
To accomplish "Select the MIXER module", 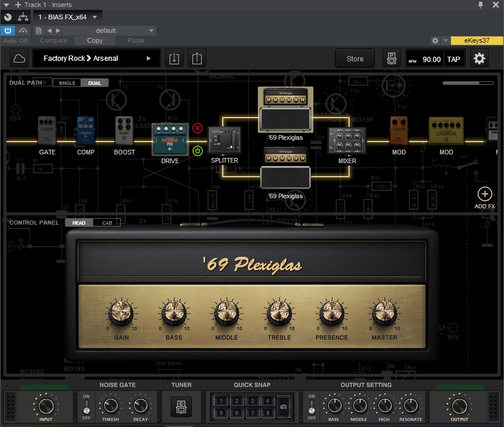I will tap(347, 140).
